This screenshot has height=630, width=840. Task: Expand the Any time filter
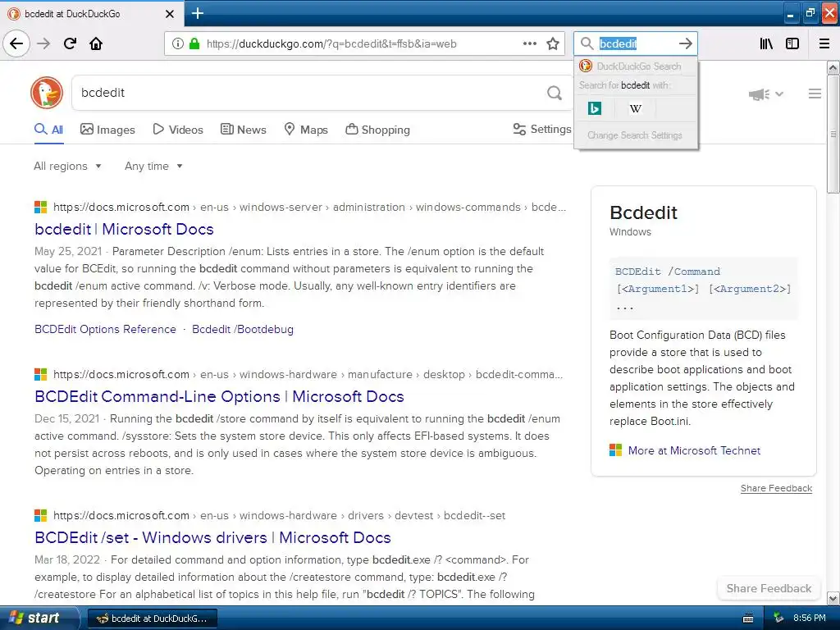(153, 166)
